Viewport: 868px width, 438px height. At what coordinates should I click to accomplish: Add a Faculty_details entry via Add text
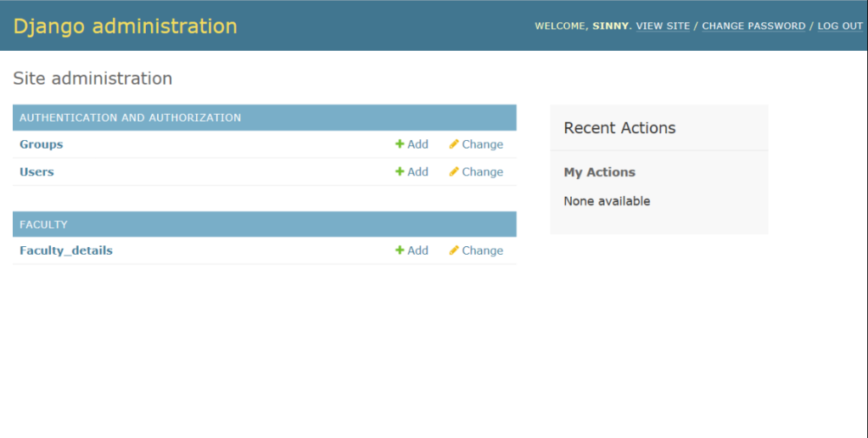pos(418,250)
